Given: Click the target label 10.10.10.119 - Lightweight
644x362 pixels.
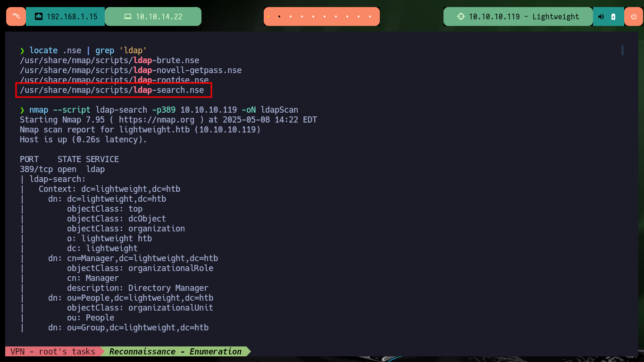Looking at the screenshot, I should click(x=524, y=16).
